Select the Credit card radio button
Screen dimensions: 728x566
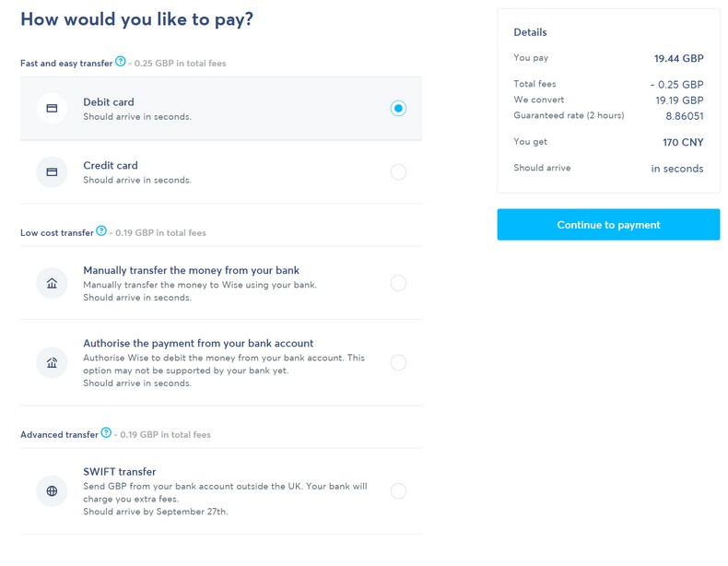point(398,172)
